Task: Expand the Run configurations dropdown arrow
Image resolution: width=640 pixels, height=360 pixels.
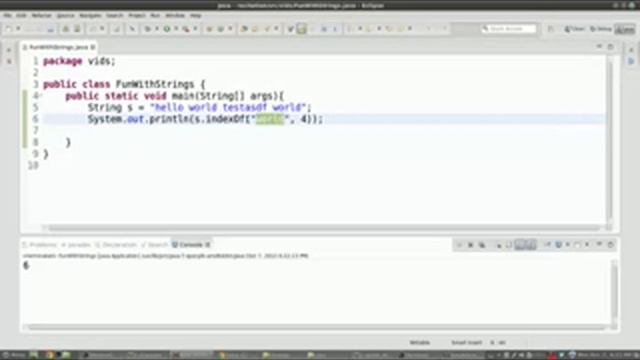Action: pos(176,29)
